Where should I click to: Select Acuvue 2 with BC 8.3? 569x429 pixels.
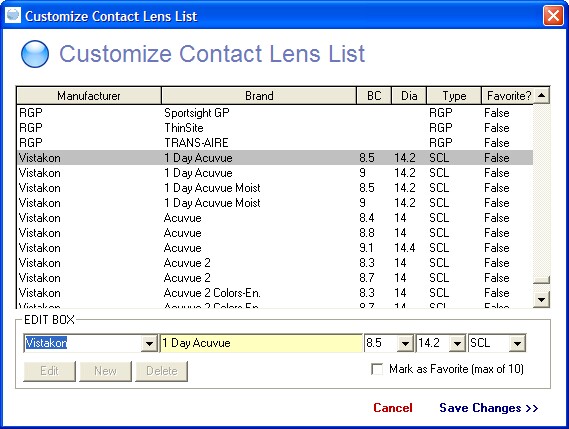(275, 263)
